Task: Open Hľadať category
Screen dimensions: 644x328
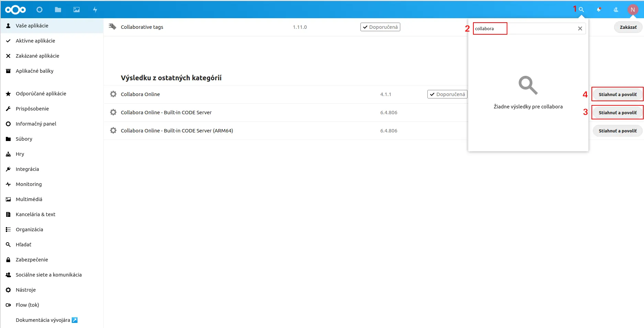Action: pyautogui.click(x=52, y=245)
